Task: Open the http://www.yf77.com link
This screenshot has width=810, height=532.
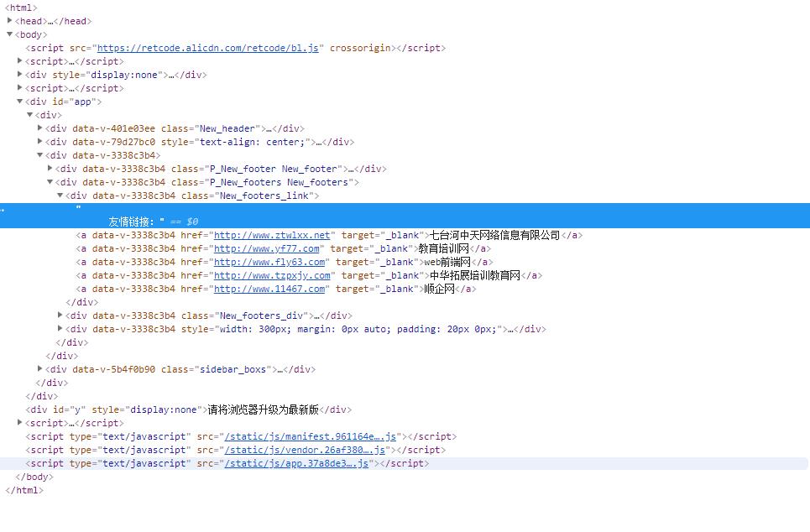Action: tap(267, 249)
